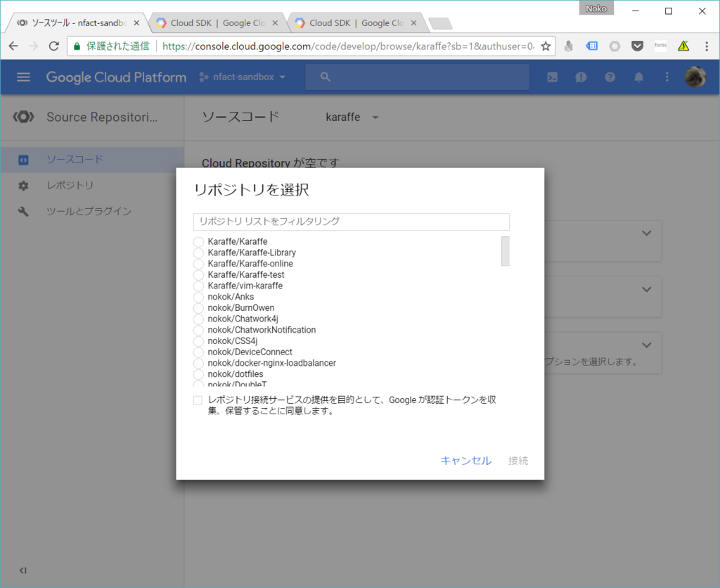Switch to the first Cloud SDK tab
This screenshot has height=588, width=720.
(x=218, y=23)
